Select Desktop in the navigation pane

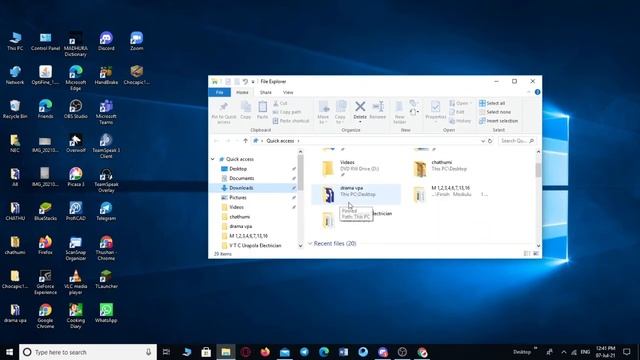[238, 169]
